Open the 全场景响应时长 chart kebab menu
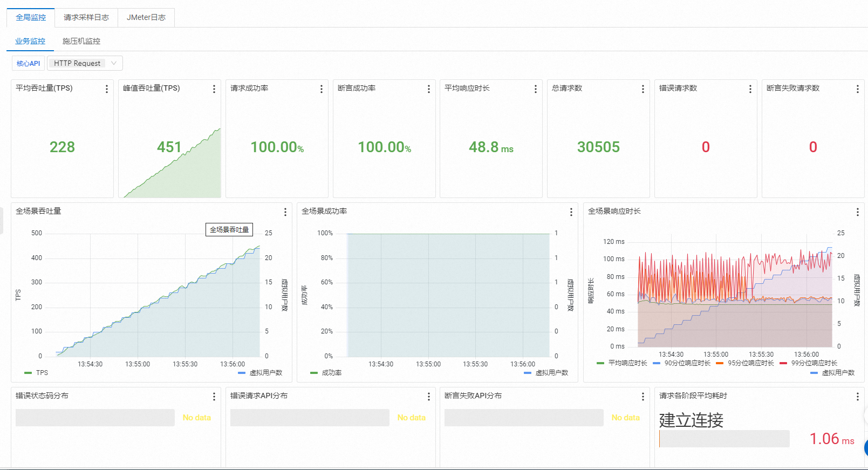Viewport: 868px width, 470px height. pyautogui.click(x=858, y=212)
